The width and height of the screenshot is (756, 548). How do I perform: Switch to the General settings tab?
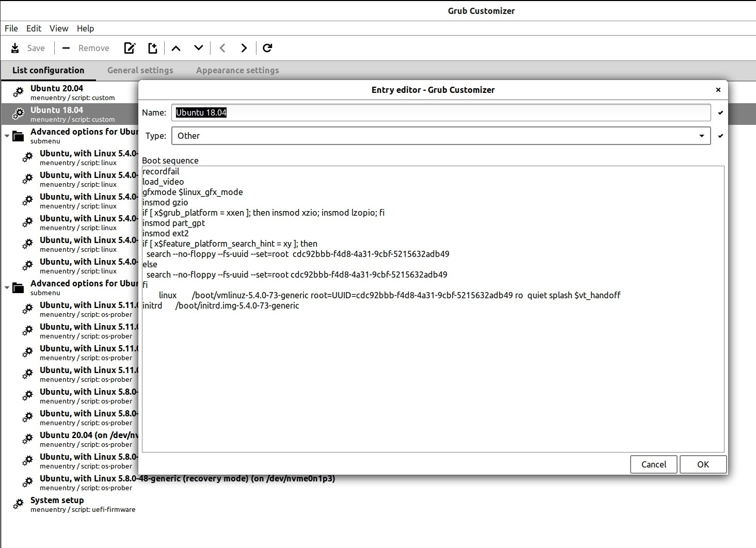click(140, 70)
